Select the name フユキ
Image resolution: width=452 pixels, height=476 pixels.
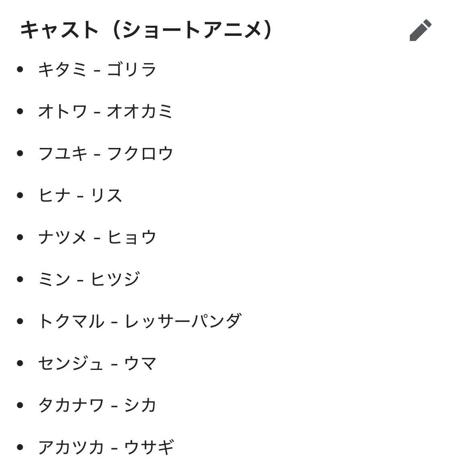63,153
